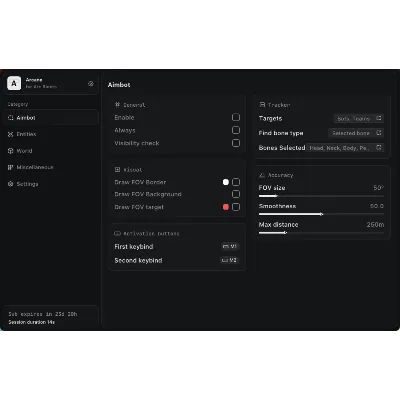Click the Entities icon in the sidebar

pos(10,134)
